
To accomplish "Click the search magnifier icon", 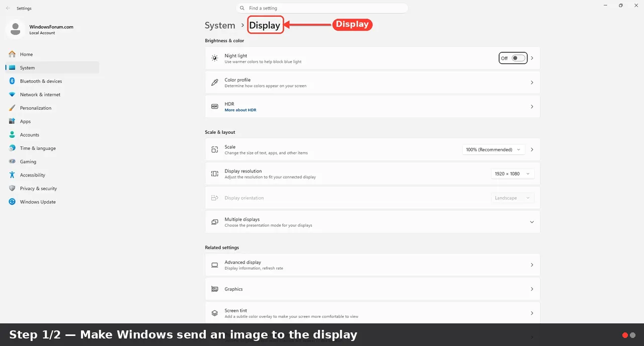I will 243,8.
